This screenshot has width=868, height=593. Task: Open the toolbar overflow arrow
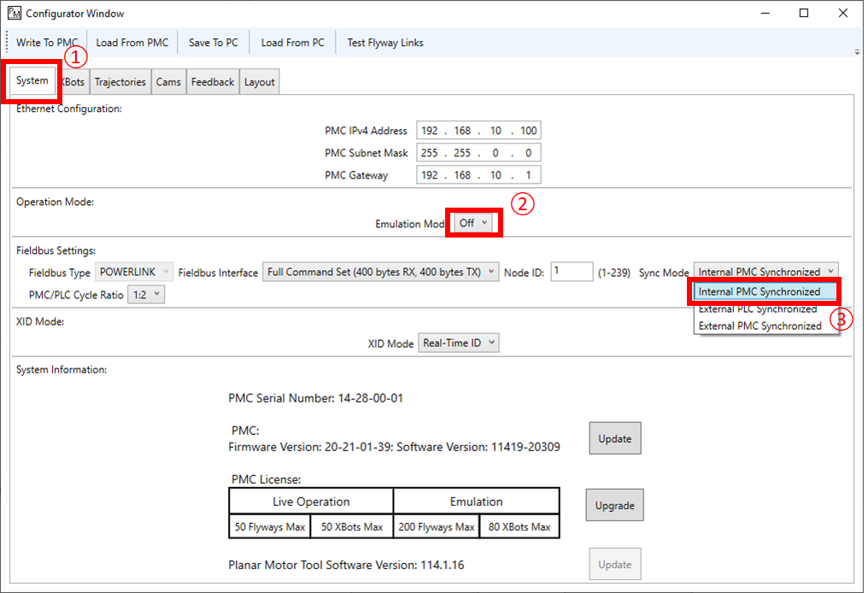pos(857,52)
